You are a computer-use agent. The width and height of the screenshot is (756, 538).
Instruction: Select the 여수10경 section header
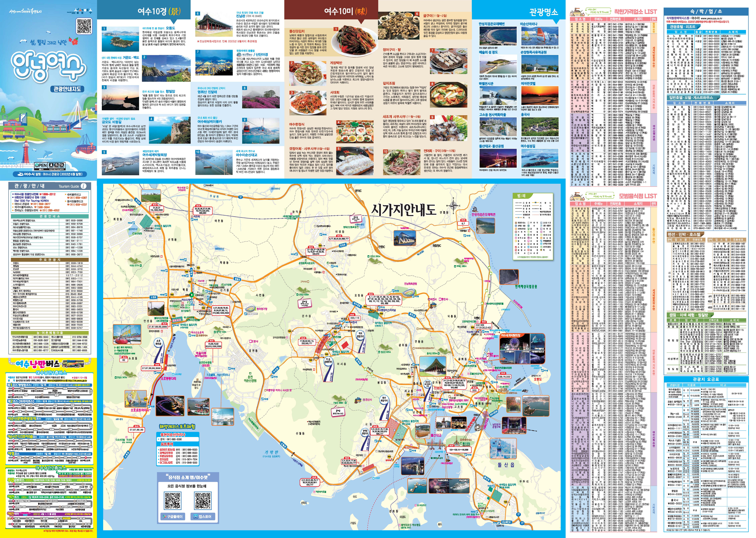[159, 12]
